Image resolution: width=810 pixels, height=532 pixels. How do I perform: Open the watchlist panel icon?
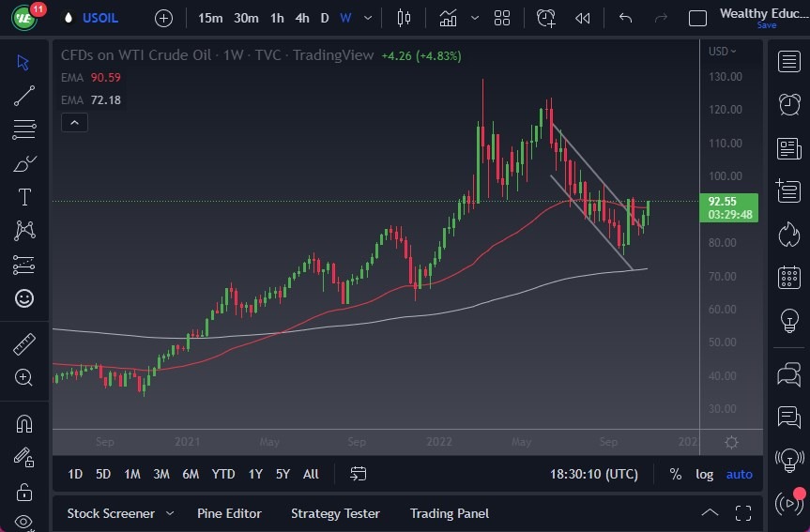tap(789, 62)
